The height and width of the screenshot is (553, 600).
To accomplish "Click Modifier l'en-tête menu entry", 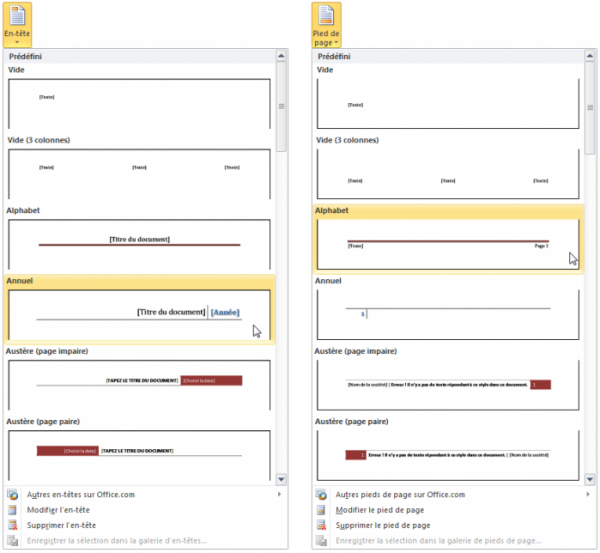I will 145,510.
